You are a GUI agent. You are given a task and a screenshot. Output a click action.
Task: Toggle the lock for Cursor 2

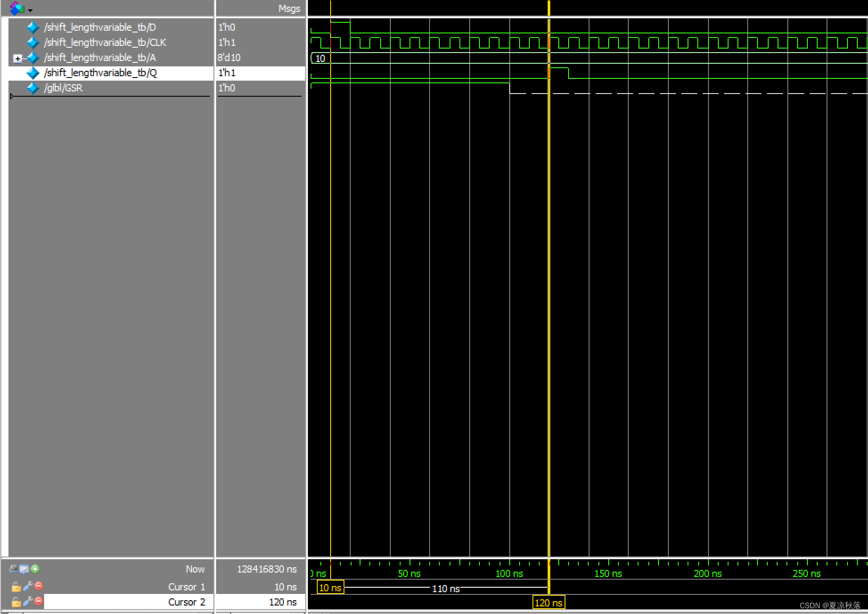(16, 602)
